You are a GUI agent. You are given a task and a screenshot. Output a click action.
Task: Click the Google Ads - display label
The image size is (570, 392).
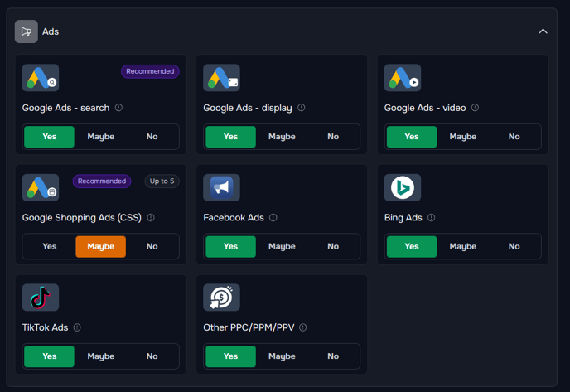pos(248,108)
